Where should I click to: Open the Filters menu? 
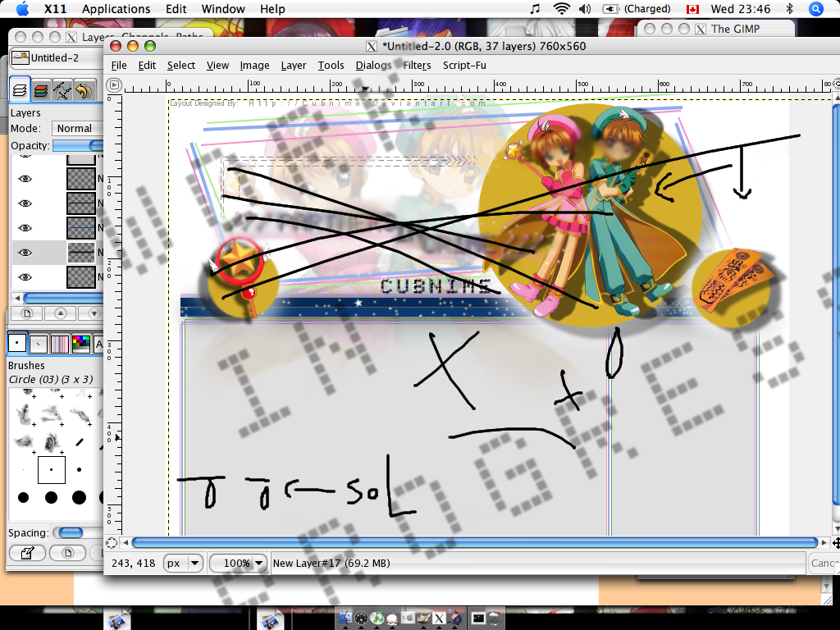[x=417, y=66]
